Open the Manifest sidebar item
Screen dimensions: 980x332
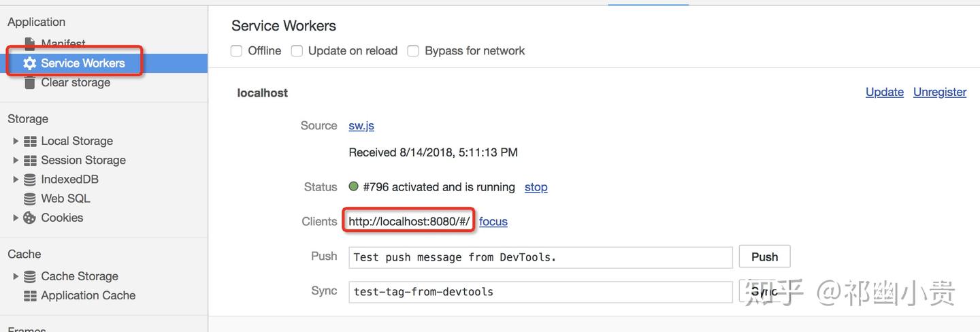(63, 44)
